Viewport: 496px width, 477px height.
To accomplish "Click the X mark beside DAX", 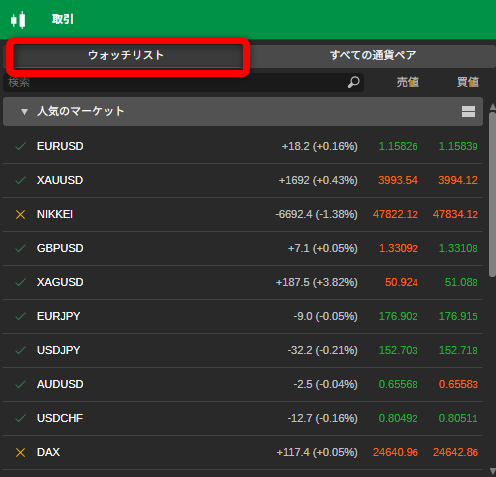I will point(21,452).
